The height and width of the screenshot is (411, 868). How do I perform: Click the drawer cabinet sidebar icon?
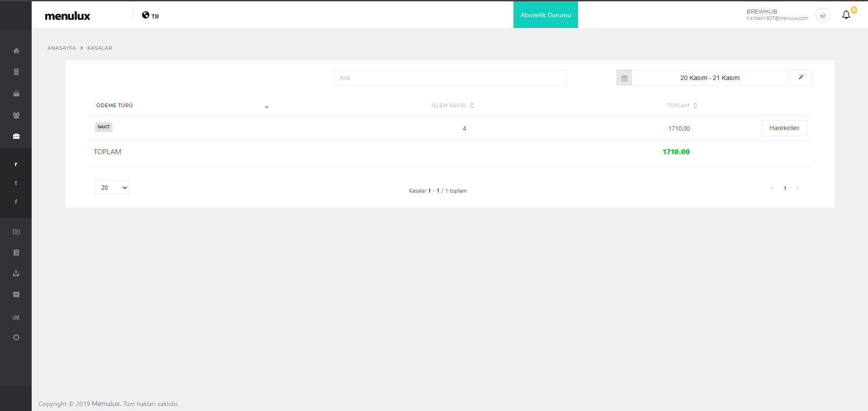pyautogui.click(x=16, y=72)
